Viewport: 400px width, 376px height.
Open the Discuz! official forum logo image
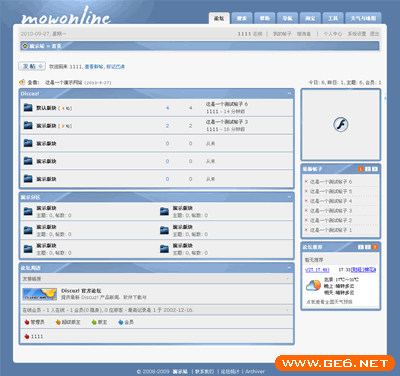(39, 294)
